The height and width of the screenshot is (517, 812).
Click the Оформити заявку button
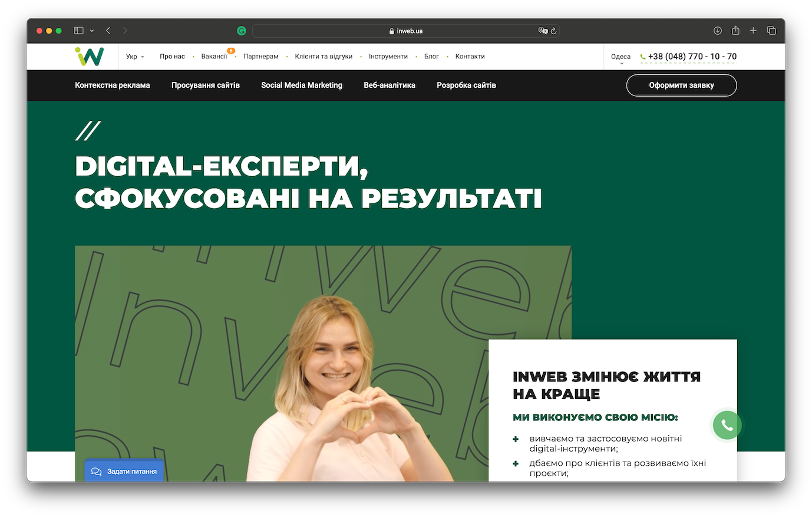pos(681,85)
